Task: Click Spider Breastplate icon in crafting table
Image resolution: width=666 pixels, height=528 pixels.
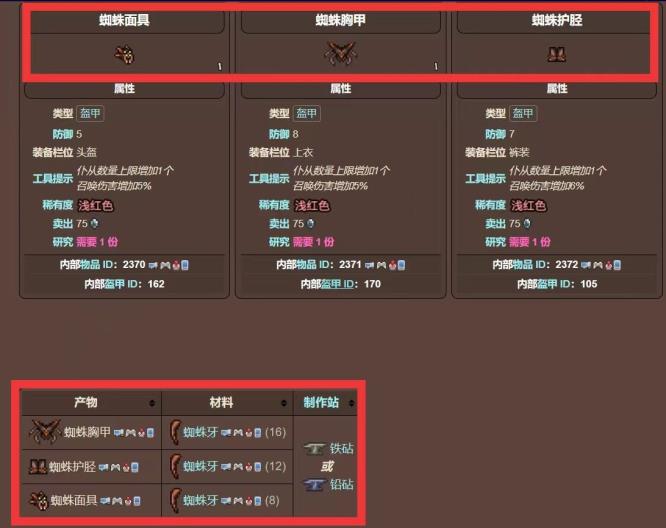Action: [x=45, y=432]
